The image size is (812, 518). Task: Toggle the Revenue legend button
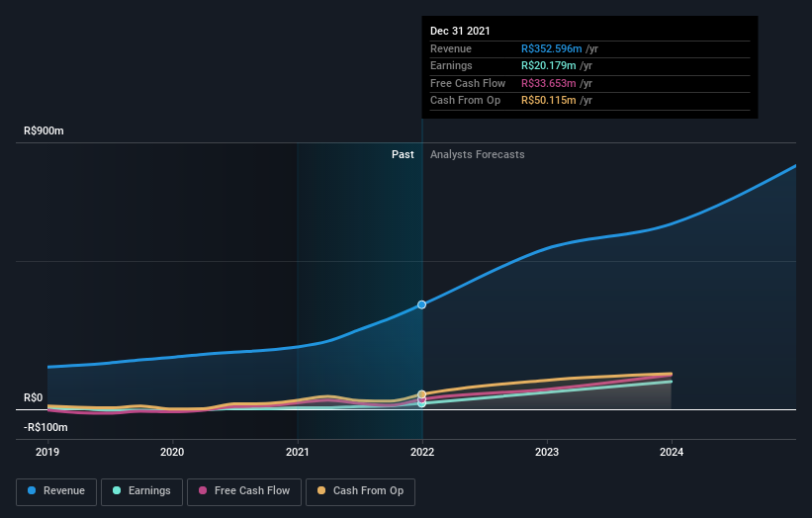point(56,491)
